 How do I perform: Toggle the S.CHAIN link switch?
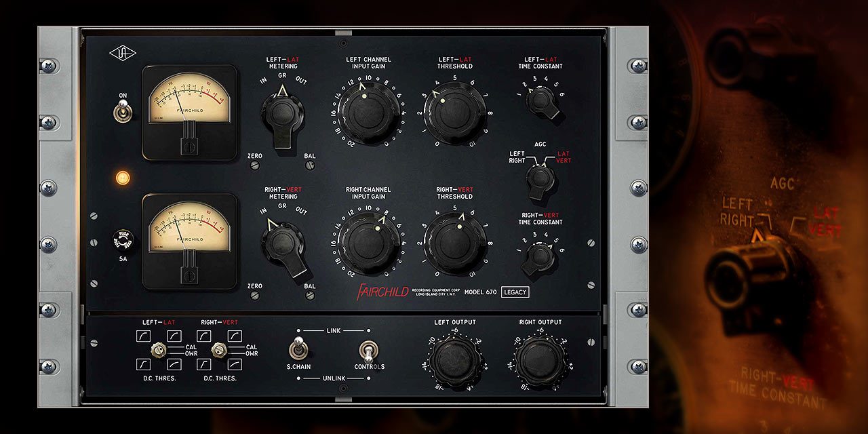pyautogui.click(x=298, y=349)
